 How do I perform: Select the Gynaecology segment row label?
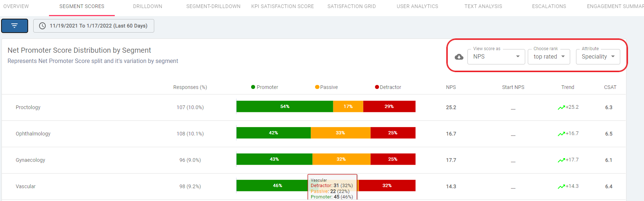[30, 160]
